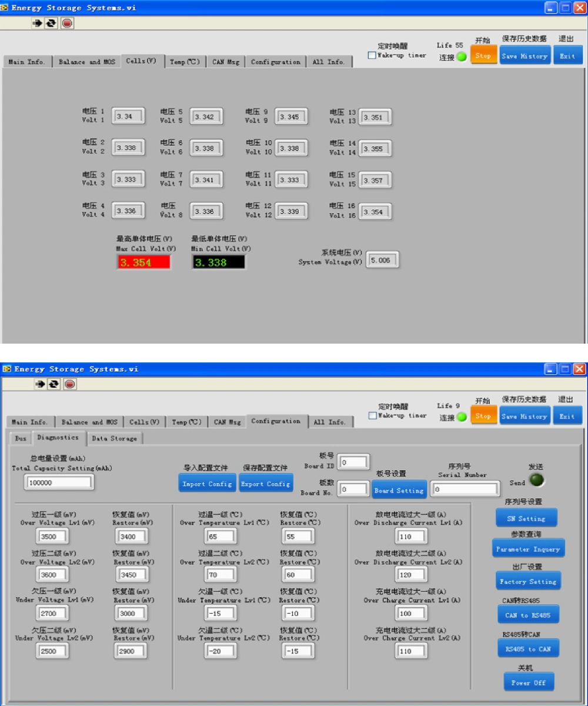
Task: Click Save History in the Cells(V) window
Action: [x=525, y=56]
